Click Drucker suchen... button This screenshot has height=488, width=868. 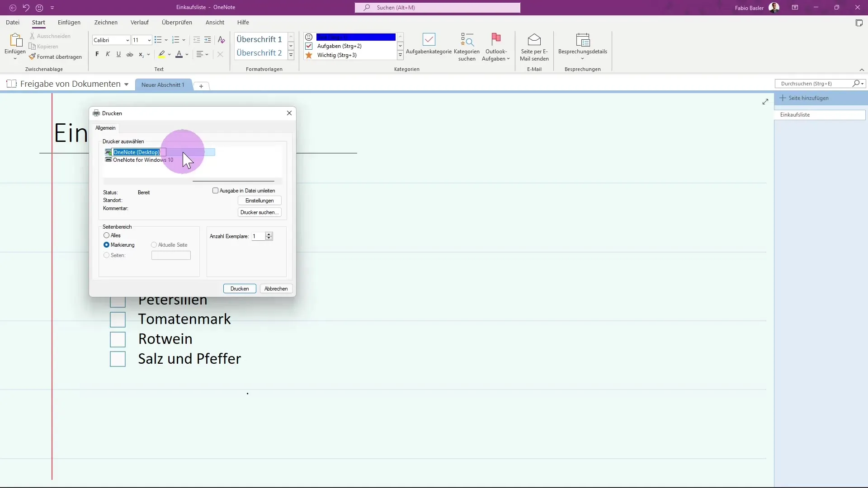click(259, 212)
